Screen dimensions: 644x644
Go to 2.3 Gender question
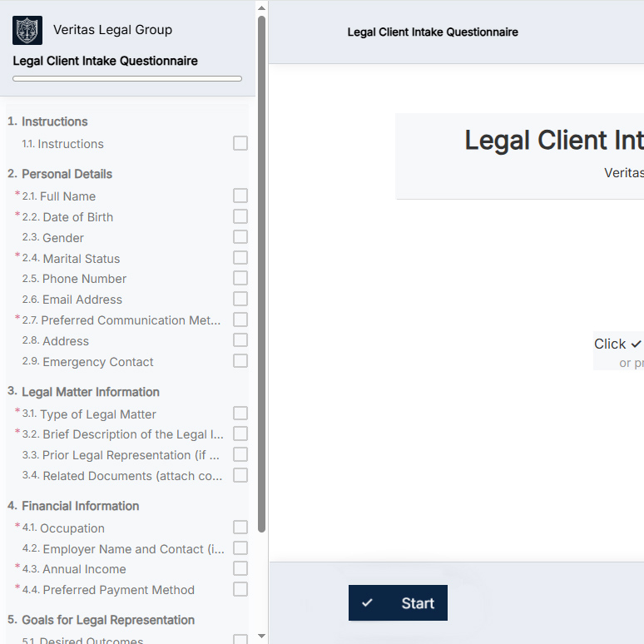[x=53, y=238]
